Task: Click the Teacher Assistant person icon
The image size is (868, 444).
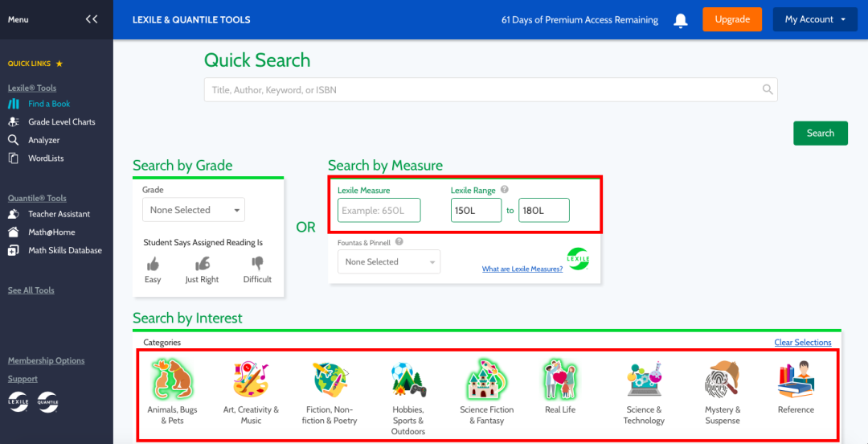Action: pyautogui.click(x=14, y=214)
